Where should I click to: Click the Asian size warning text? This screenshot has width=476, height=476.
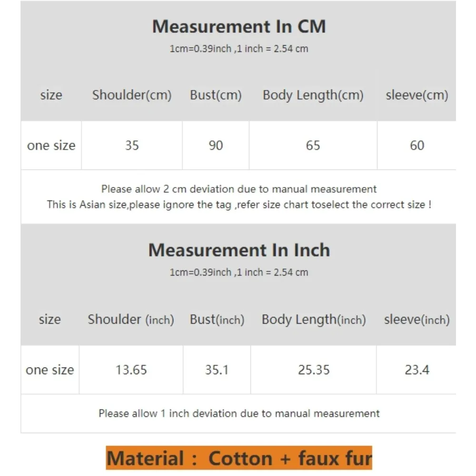click(x=239, y=205)
